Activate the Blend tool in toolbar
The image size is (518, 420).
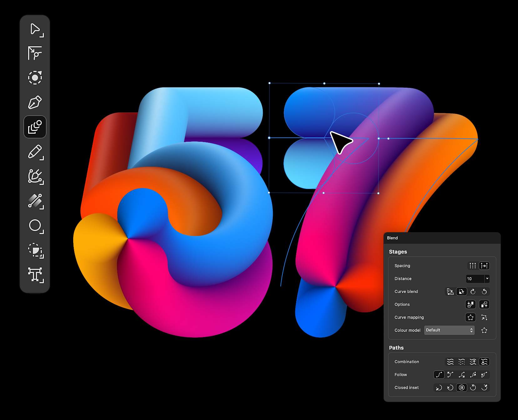[x=35, y=127]
